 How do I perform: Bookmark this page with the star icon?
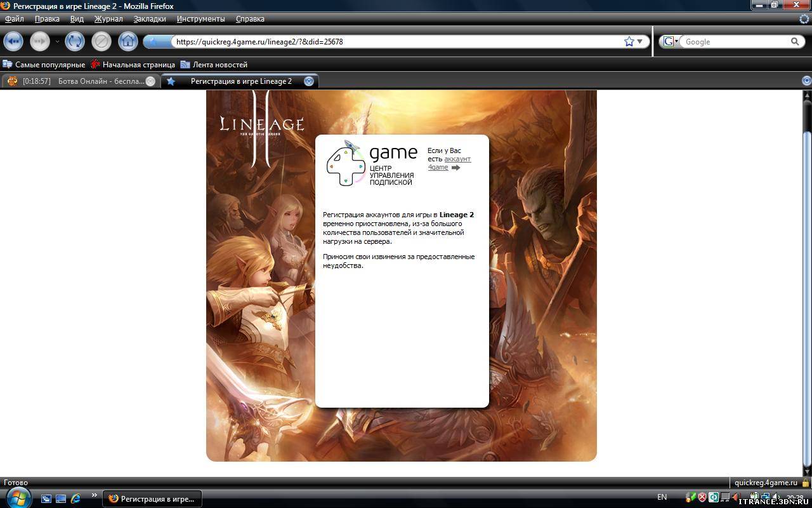(x=629, y=42)
